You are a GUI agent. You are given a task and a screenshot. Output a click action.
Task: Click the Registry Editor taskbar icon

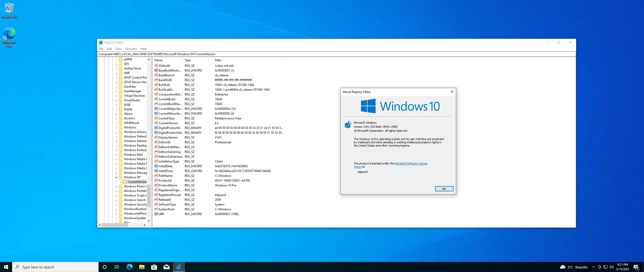179,267
